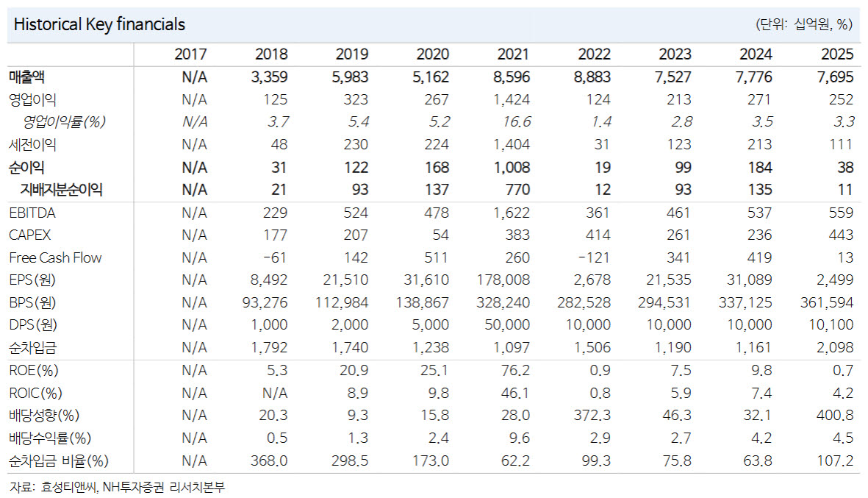868x498 pixels.
Task: Click the Free Cash Flow row label
Action: [x=55, y=257]
